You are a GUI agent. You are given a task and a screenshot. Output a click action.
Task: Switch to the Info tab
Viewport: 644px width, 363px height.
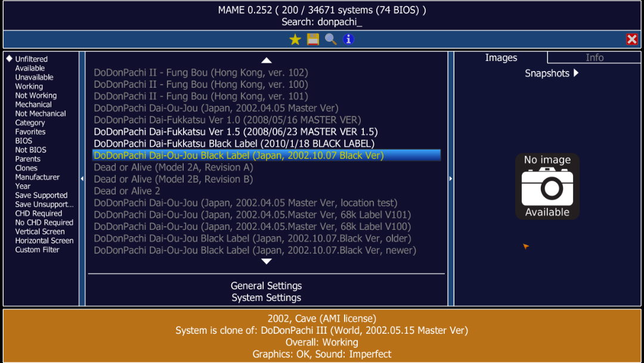594,57
